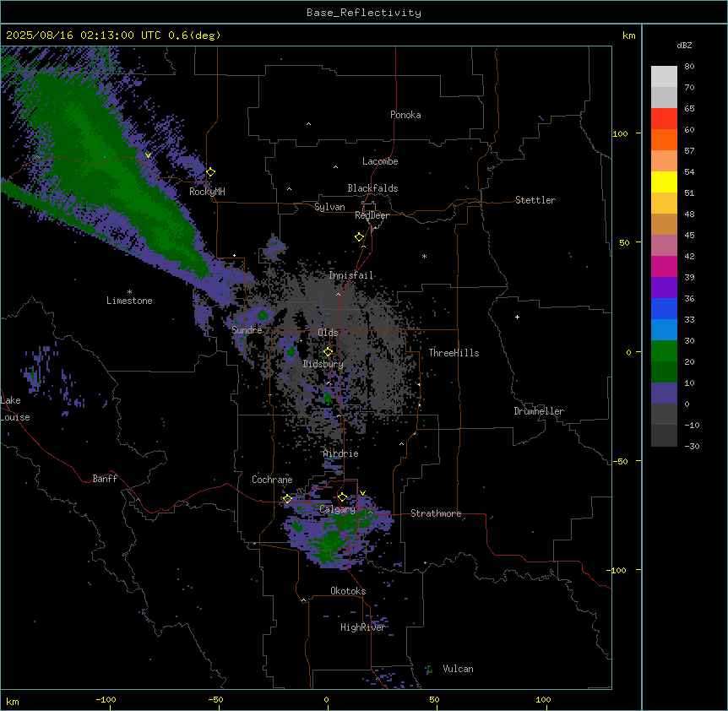The height and width of the screenshot is (711, 728).
Task: Select the Sundre label
Action: (x=247, y=330)
